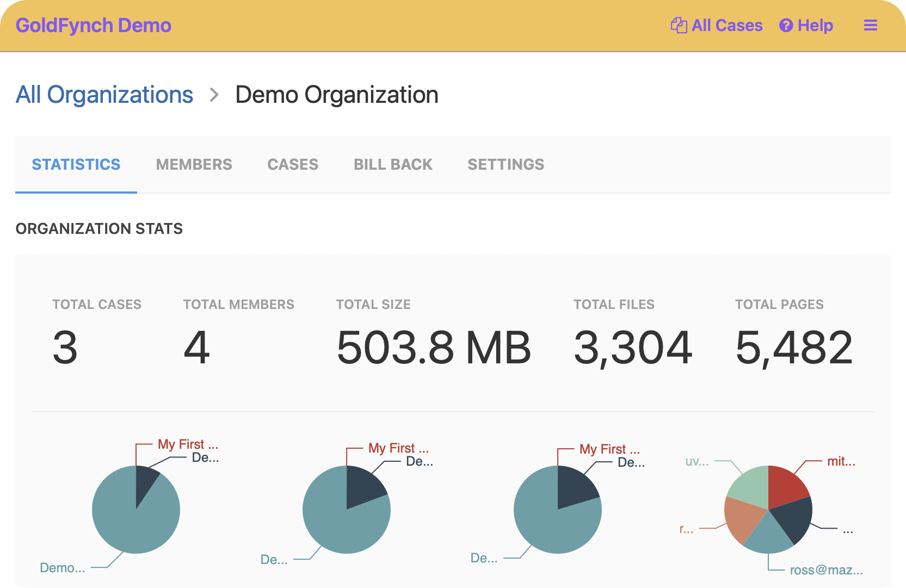
Task: Select the Bill Back tab
Action: click(393, 164)
